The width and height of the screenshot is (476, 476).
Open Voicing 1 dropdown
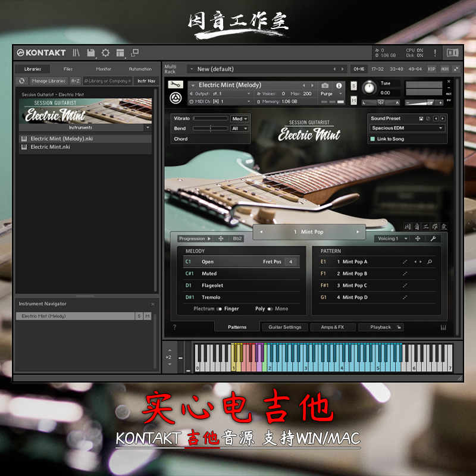pyautogui.click(x=392, y=239)
